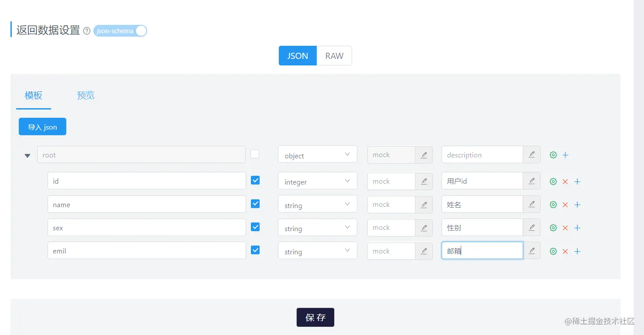Open advanced settings gear for id

(x=553, y=181)
